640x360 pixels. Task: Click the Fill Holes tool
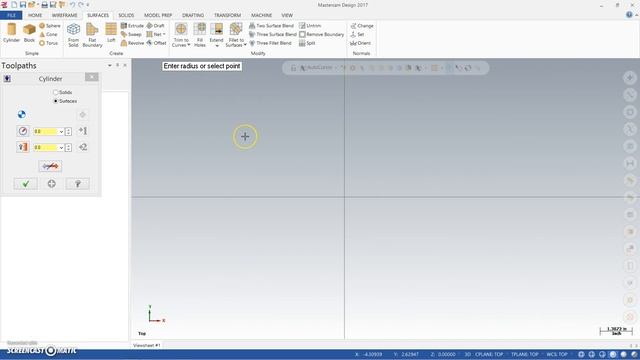200,35
